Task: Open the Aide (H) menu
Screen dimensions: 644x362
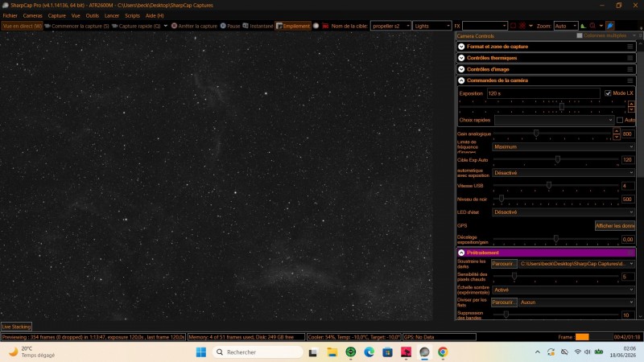Action: (155, 15)
